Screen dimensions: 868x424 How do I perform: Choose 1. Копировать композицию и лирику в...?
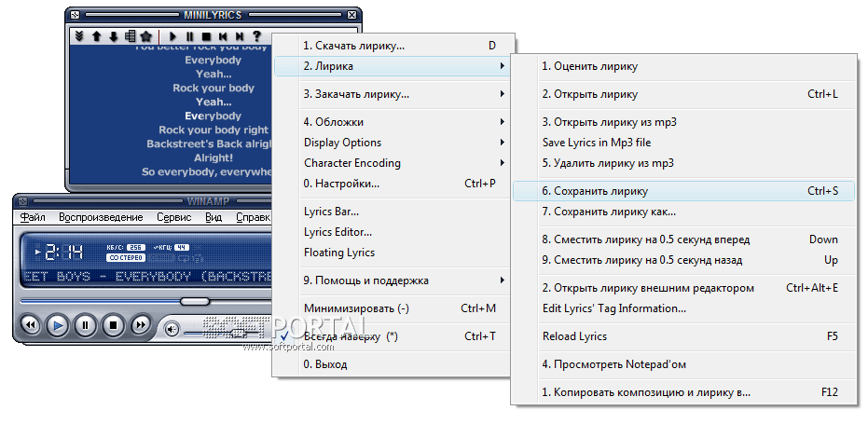[x=683, y=392]
